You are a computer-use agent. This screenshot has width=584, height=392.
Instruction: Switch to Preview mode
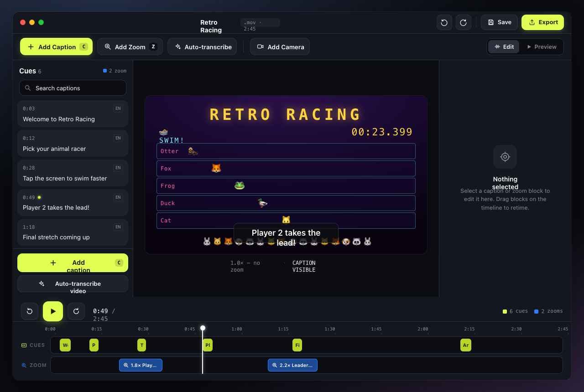(x=541, y=46)
